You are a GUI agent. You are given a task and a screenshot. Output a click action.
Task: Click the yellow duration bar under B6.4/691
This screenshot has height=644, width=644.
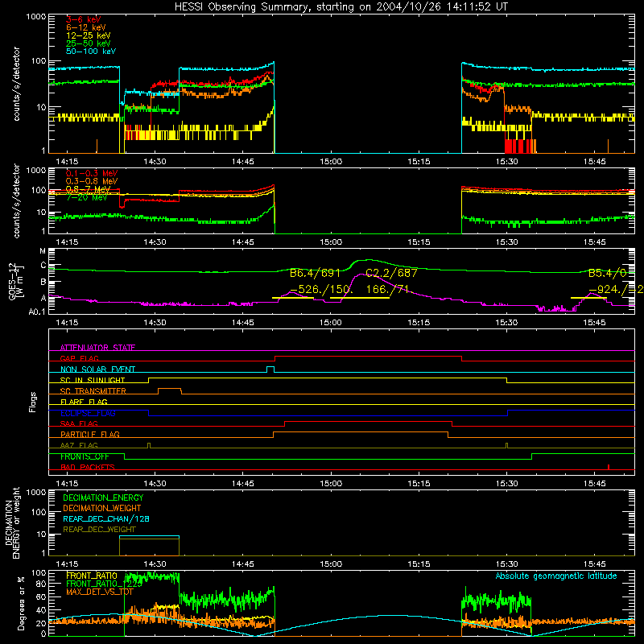(x=293, y=298)
